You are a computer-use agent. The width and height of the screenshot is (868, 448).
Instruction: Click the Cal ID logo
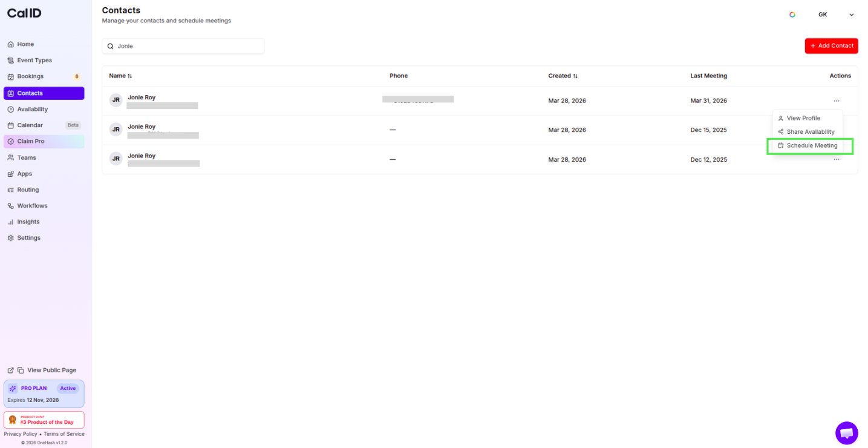click(24, 13)
